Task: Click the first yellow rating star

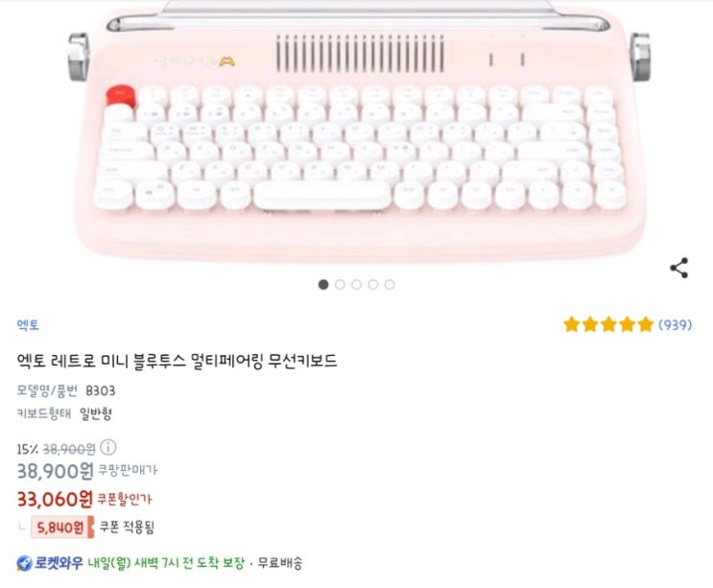Action: click(x=571, y=324)
